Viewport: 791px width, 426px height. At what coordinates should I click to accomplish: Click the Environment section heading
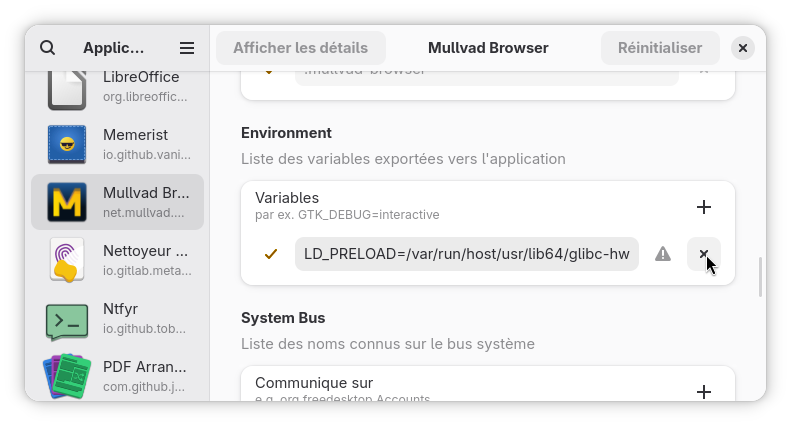(x=286, y=133)
